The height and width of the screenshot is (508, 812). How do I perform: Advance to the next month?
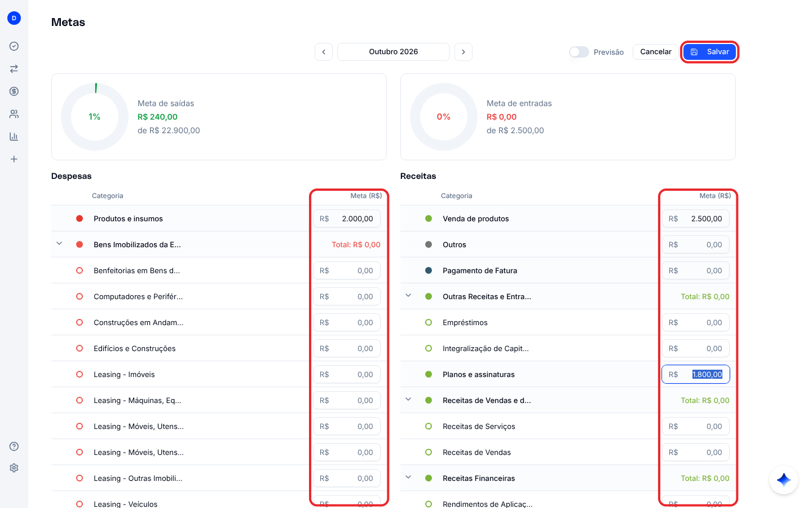coord(464,52)
